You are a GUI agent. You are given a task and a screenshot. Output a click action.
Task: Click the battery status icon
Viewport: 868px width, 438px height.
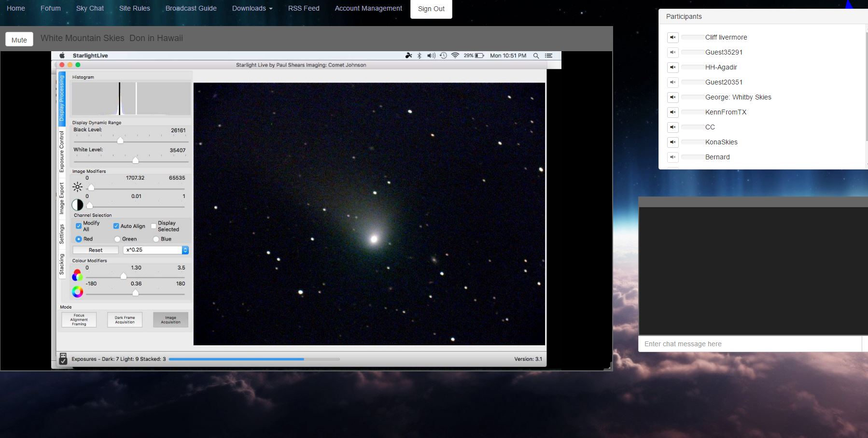(479, 56)
